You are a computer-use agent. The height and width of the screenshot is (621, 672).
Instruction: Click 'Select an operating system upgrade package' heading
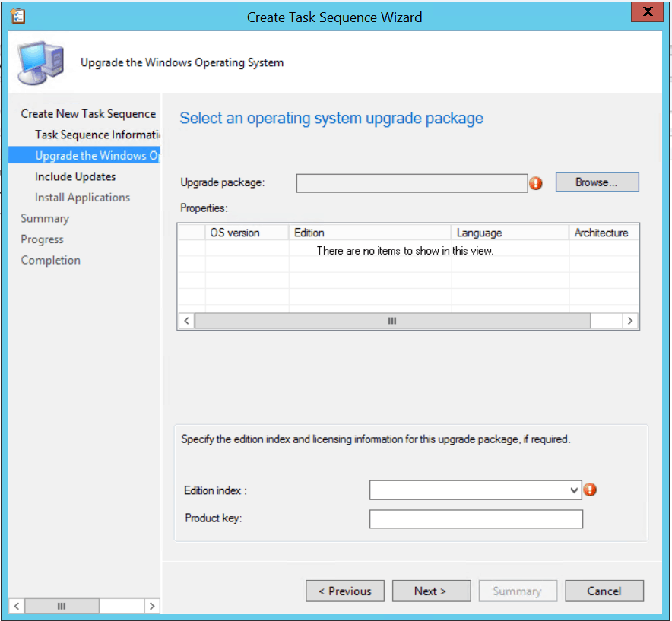pos(331,118)
